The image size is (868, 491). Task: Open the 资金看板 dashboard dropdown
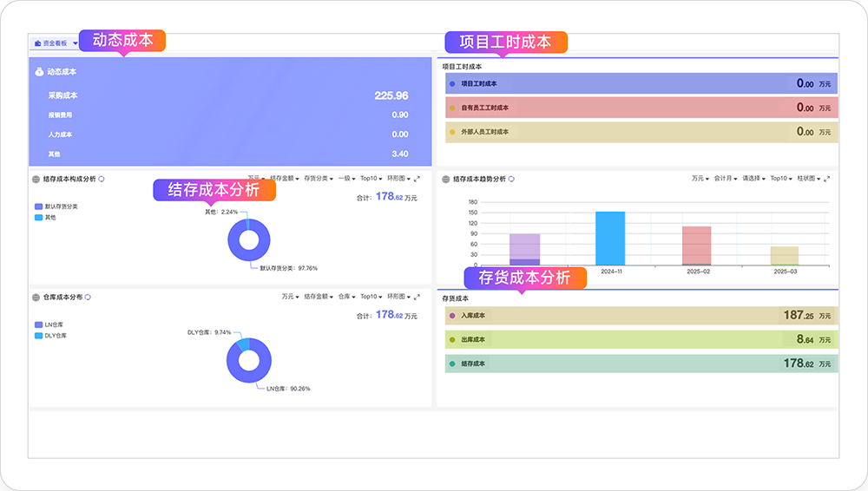(x=56, y=43)
